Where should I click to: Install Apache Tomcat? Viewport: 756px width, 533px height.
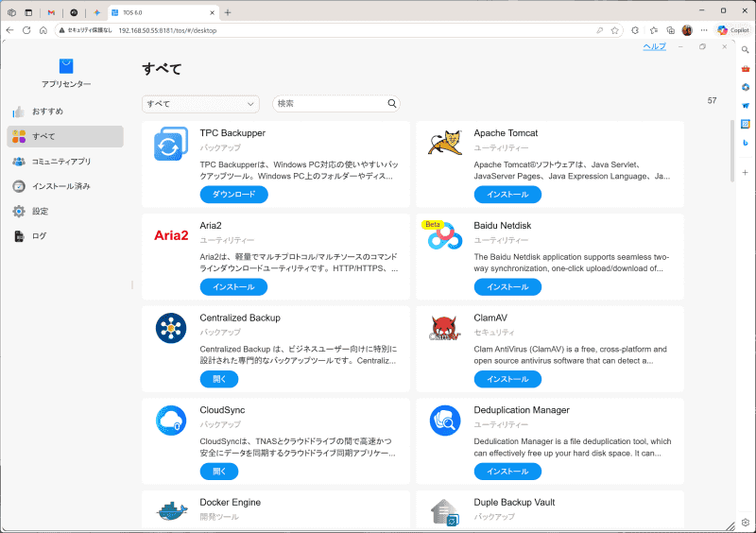click(x=507, y=195)
